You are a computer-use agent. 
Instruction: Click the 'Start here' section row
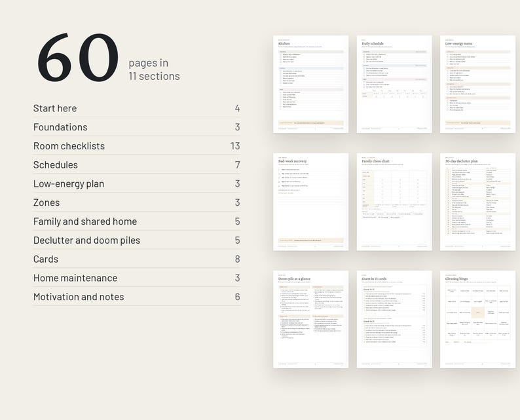click(137, 108)
